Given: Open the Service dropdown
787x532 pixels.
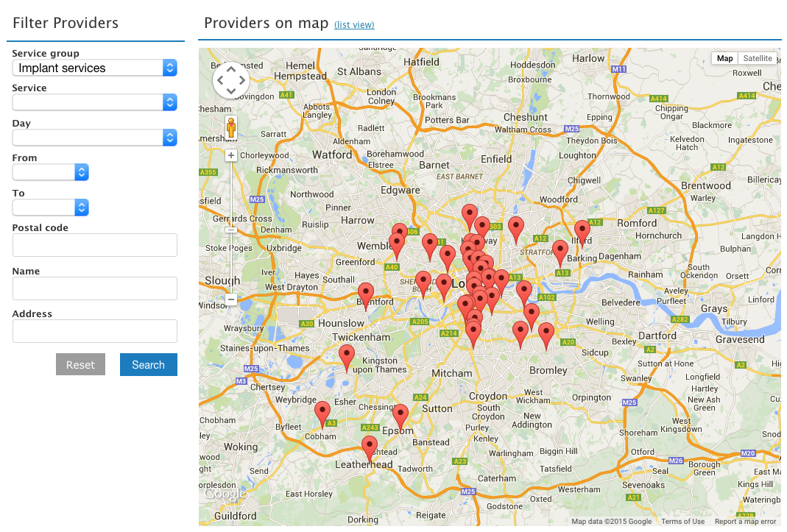Looking at the screenshot, I should 94,102.
